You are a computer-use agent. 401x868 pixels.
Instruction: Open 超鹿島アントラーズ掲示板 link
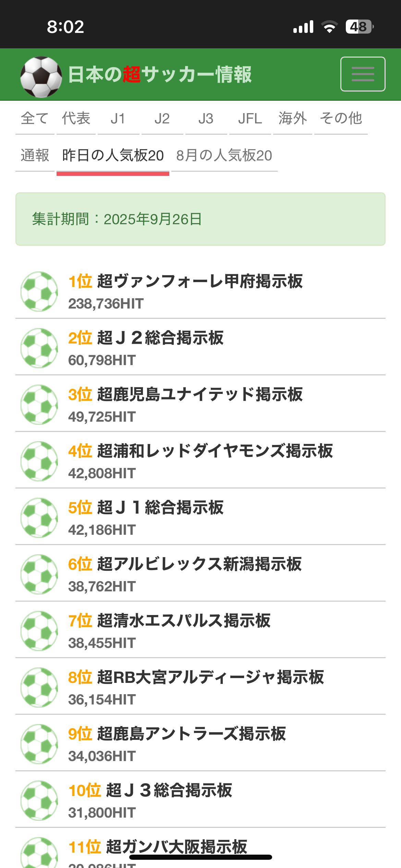[191, 734]
